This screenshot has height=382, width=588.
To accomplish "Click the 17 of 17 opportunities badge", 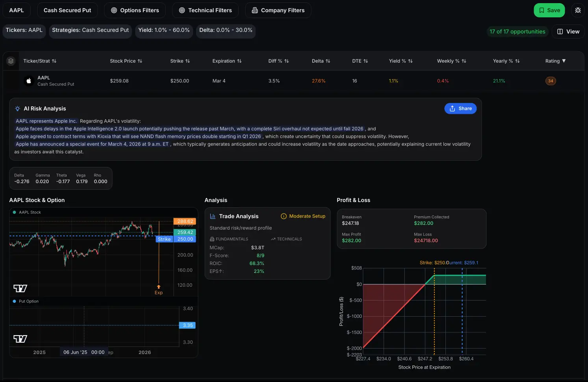I will pos(517,32).
